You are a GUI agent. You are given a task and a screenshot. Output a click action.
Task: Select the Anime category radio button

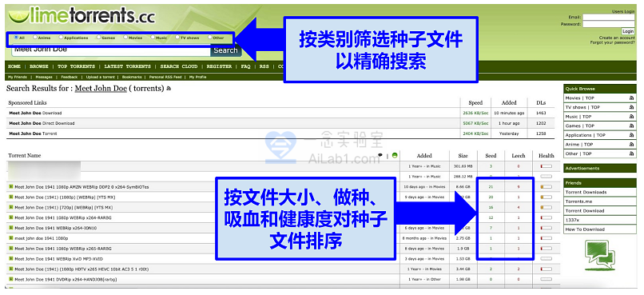35,37
